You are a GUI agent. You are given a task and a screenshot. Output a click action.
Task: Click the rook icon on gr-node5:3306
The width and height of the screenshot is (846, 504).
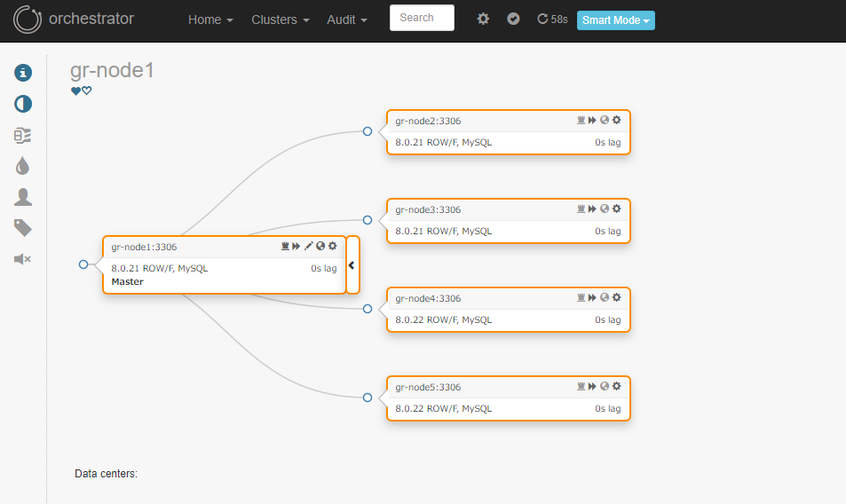coord(581,386)
